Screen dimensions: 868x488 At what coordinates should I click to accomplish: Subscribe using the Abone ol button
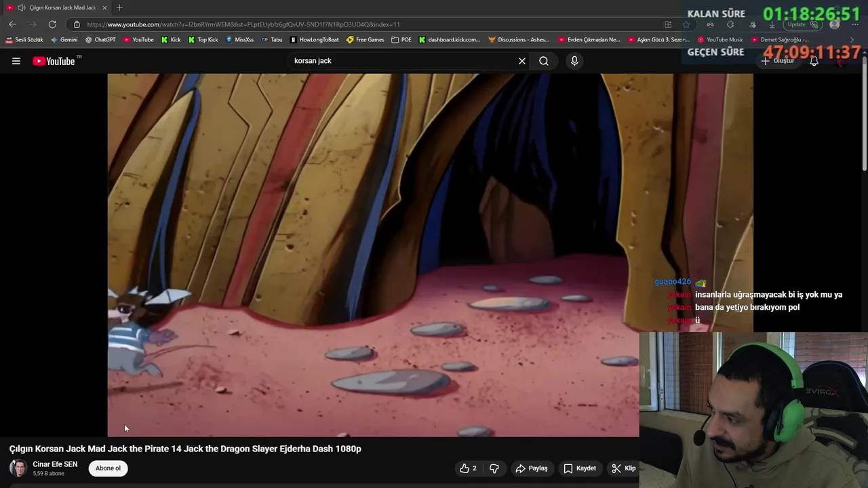pyautogui.click(x=108, y=468)
